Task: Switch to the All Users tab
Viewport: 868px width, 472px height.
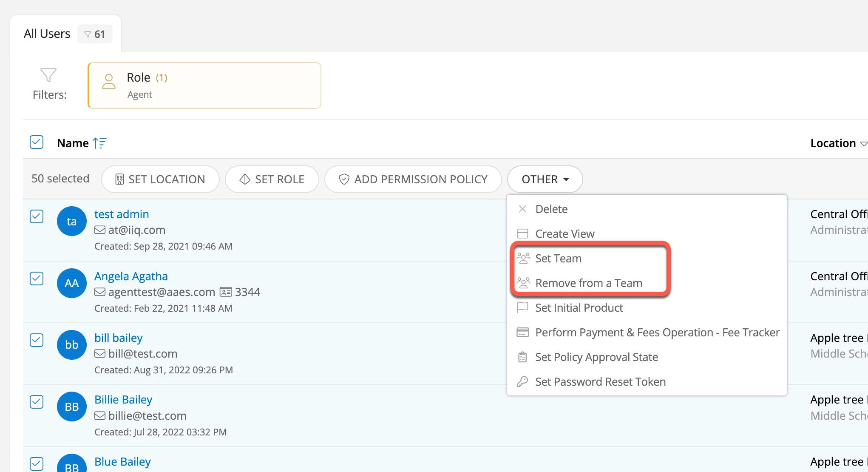Action: [x=47, y=34]
